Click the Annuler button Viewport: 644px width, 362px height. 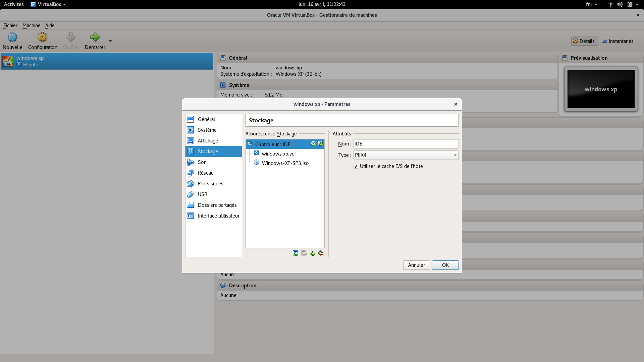point(416,265)
